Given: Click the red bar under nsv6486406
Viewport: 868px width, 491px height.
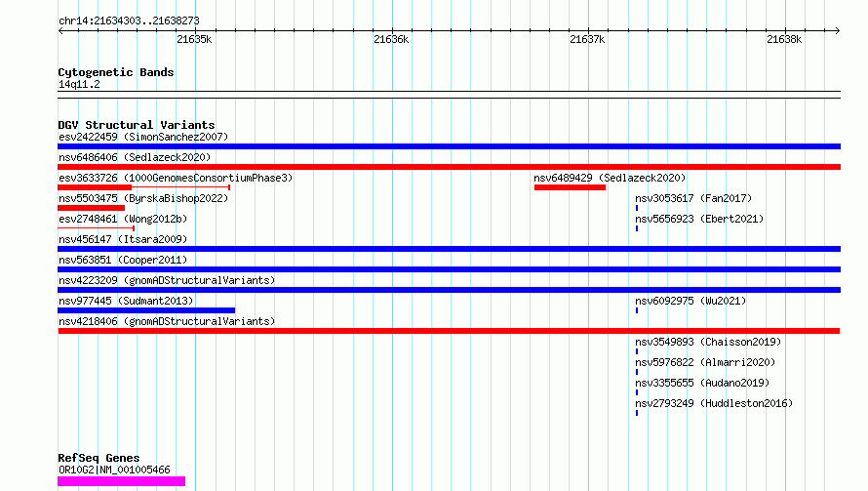Looking at the screenshot, I should (x=449, y=167).
